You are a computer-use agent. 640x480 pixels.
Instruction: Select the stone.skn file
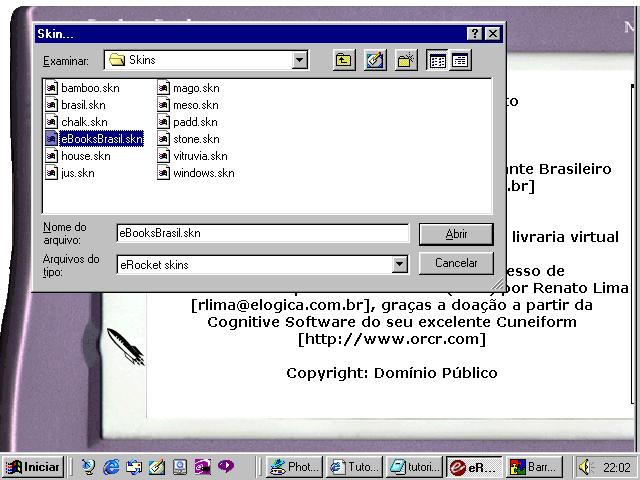(x=188, y=139)
